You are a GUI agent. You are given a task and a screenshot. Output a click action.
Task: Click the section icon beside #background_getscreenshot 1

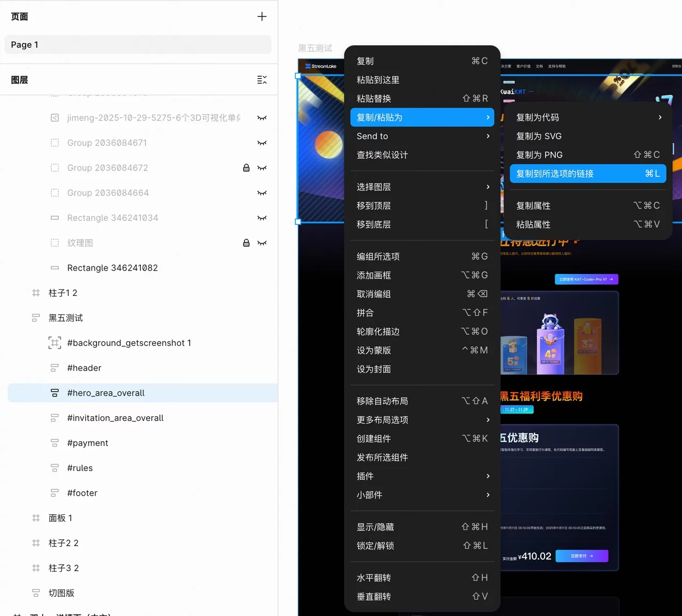[x=54, y=343]
